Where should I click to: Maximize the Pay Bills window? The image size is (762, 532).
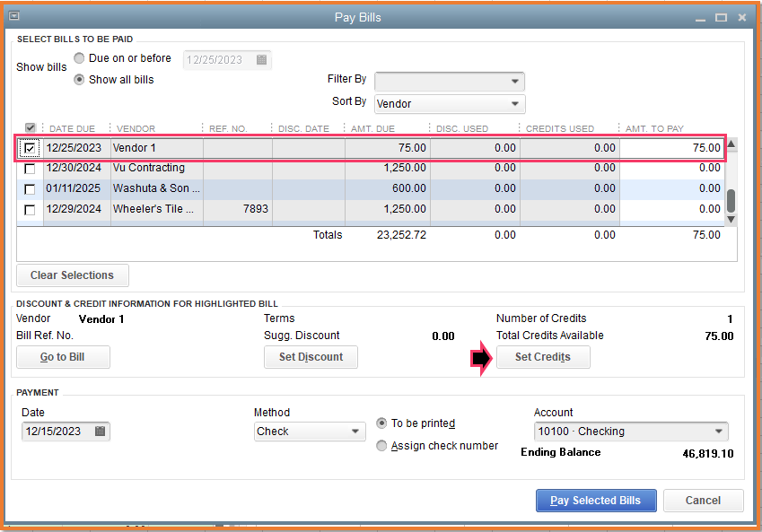722,17
